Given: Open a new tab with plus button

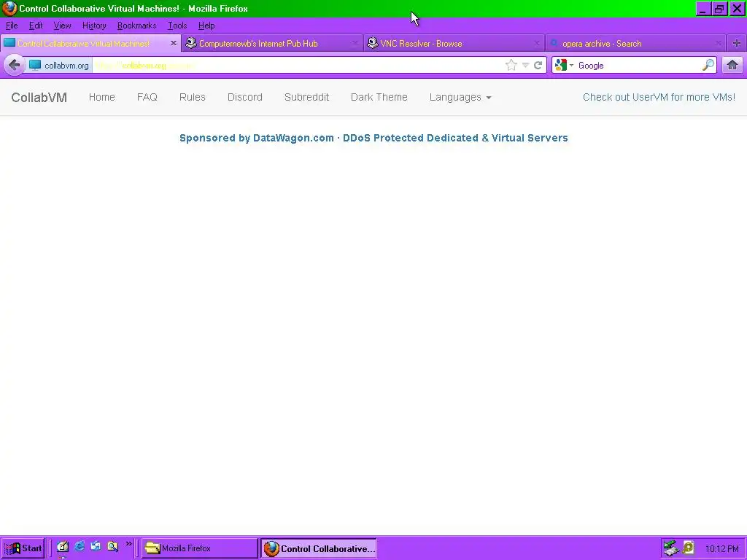Looking at the screenshot, I should pos(737,43).
